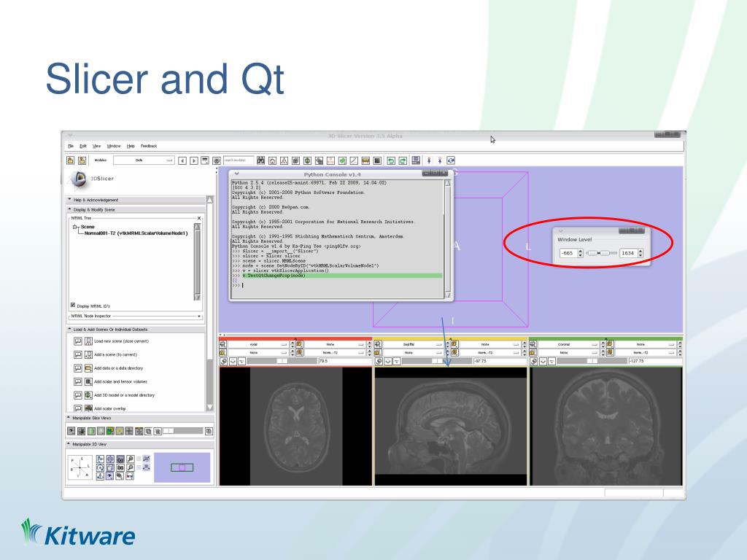Collapse the Scene node in MRML tree
747x560 pixels.
click(75, 227)
